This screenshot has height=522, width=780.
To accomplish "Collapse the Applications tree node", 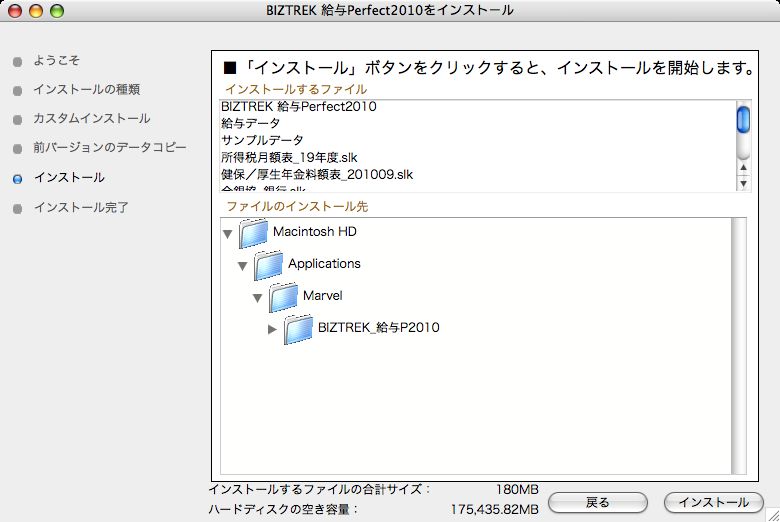I will (242, 265).
